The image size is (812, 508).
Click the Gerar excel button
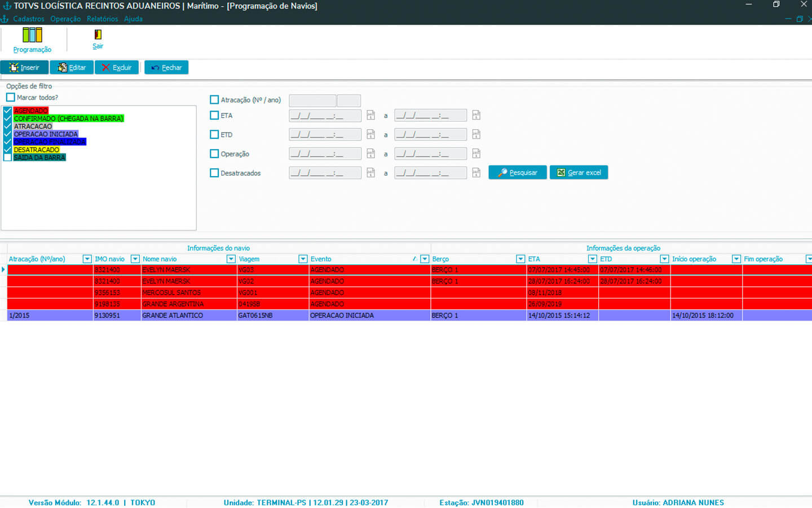(579, 173)
